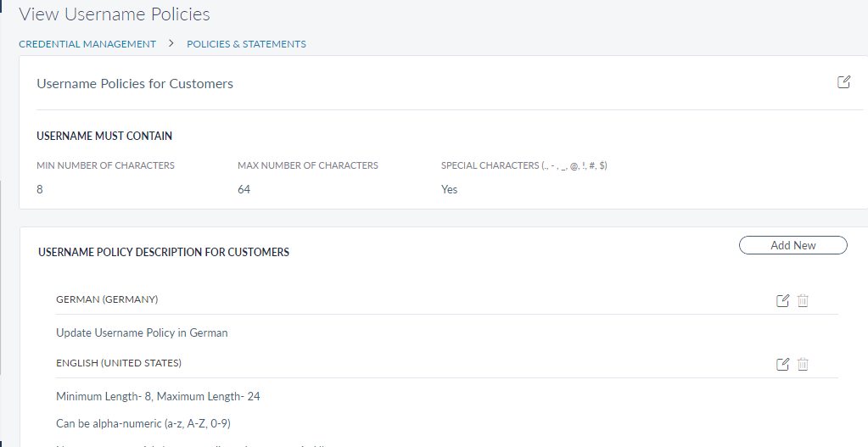Select the Username Policies for Customers heading
The width and height of the screenshot is (868, 447).
135,84
